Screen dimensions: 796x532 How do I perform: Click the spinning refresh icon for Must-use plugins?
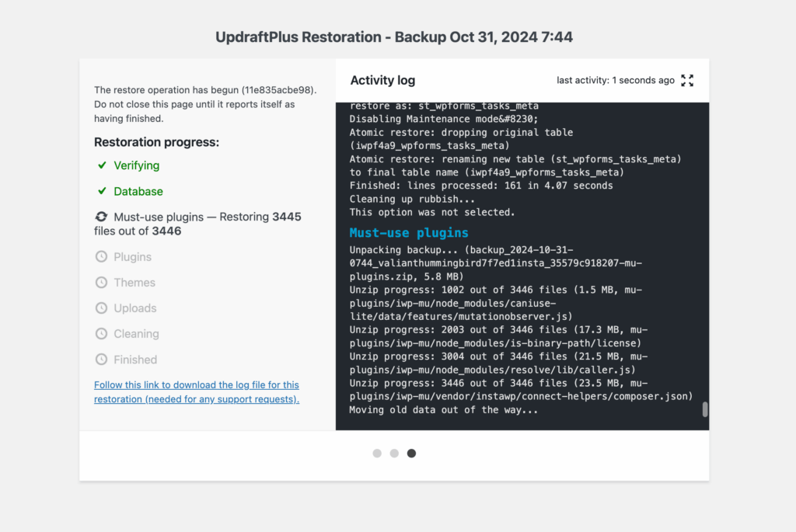pos(102,217)
